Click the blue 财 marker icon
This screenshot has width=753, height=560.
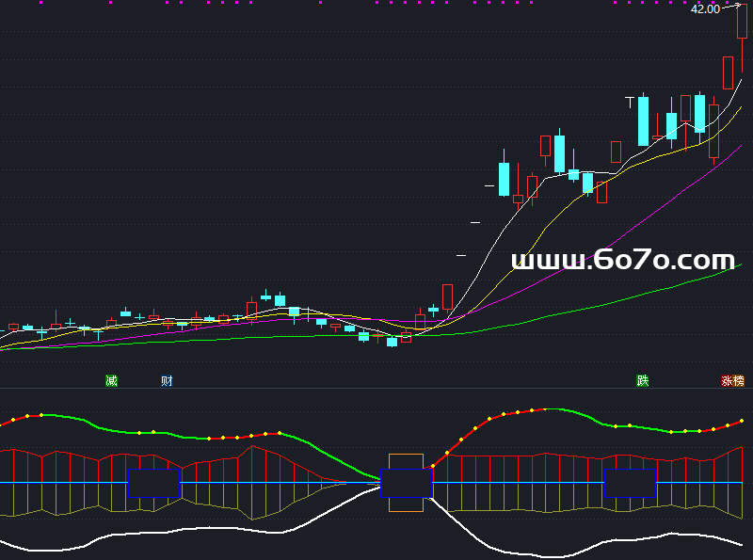tap(167, 381)
